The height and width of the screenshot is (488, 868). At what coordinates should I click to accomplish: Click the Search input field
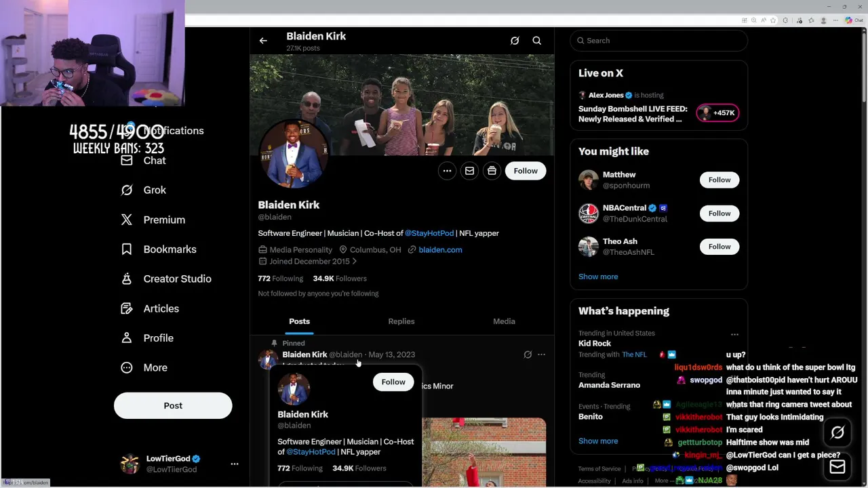coord(658,41)
